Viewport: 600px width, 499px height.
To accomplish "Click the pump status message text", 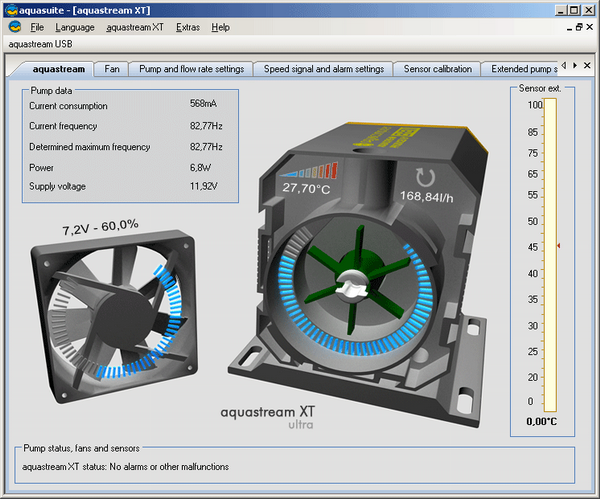I will point(126,467).
